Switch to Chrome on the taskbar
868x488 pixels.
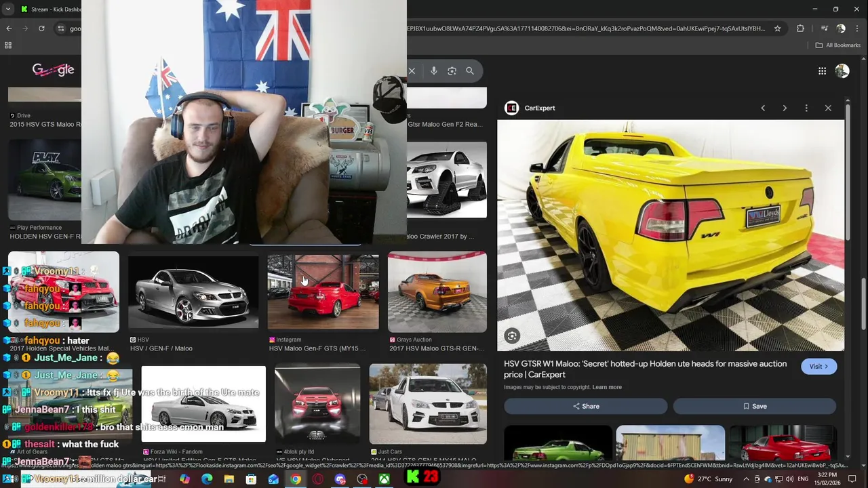[x=296, y=479]
